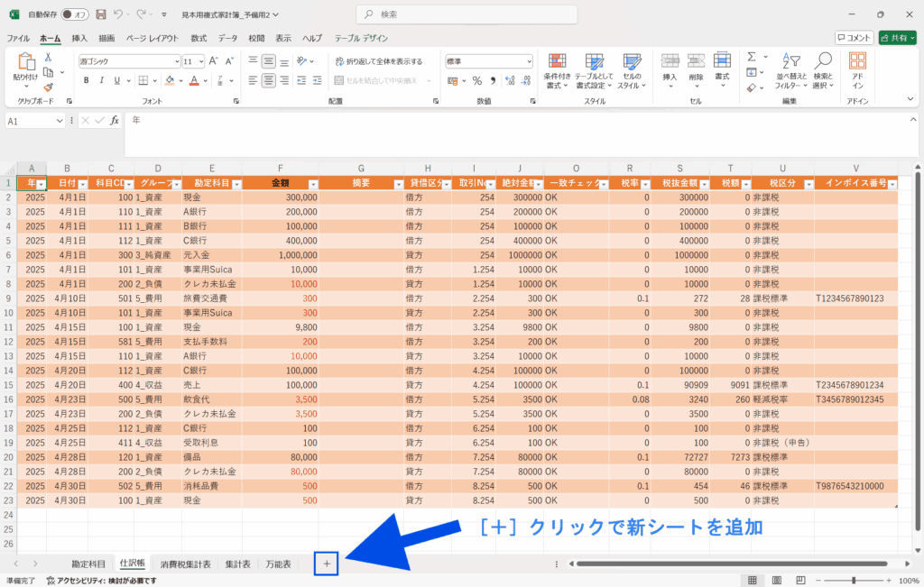The height and width of the screenshot is (587, 924).
Task: Open filter dropdown for 摘要 column
Action: click(398, 184)
